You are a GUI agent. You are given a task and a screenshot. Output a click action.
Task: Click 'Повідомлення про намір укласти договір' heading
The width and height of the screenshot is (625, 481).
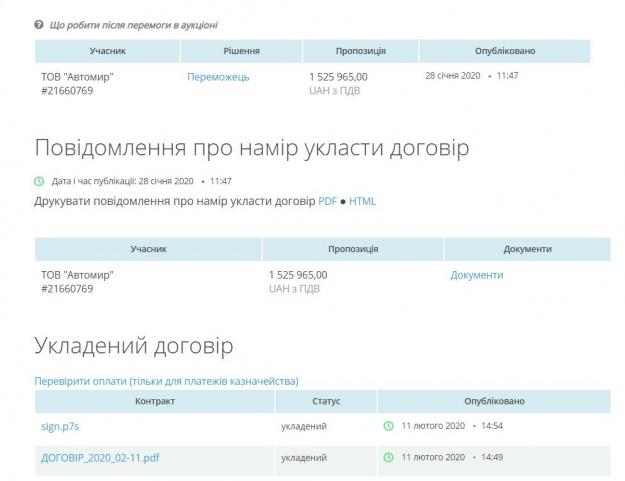[252, 149]
